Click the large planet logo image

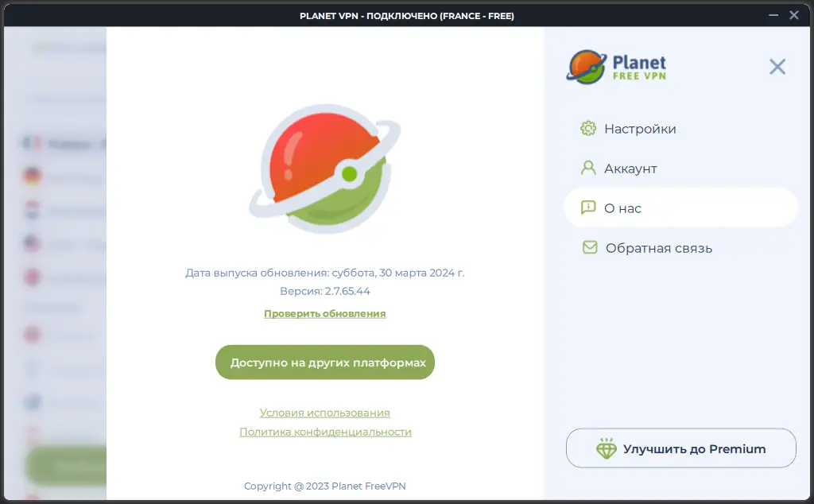tap(325, 169)
